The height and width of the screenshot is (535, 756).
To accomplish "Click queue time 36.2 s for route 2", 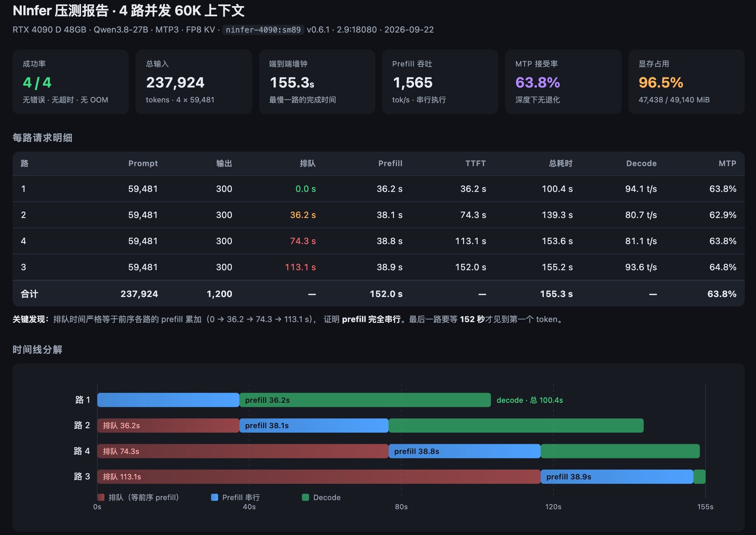I will (x=303, y=215).
